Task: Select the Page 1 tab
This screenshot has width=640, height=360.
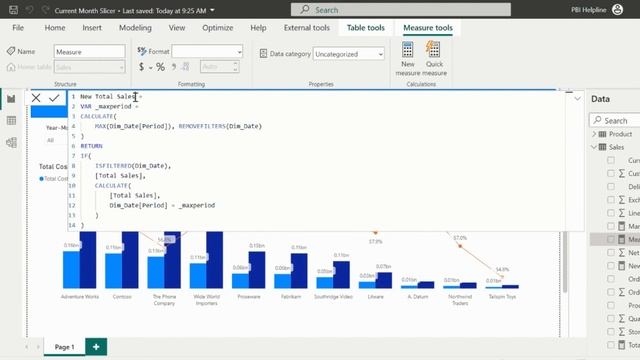Action: tap(64, 347)
